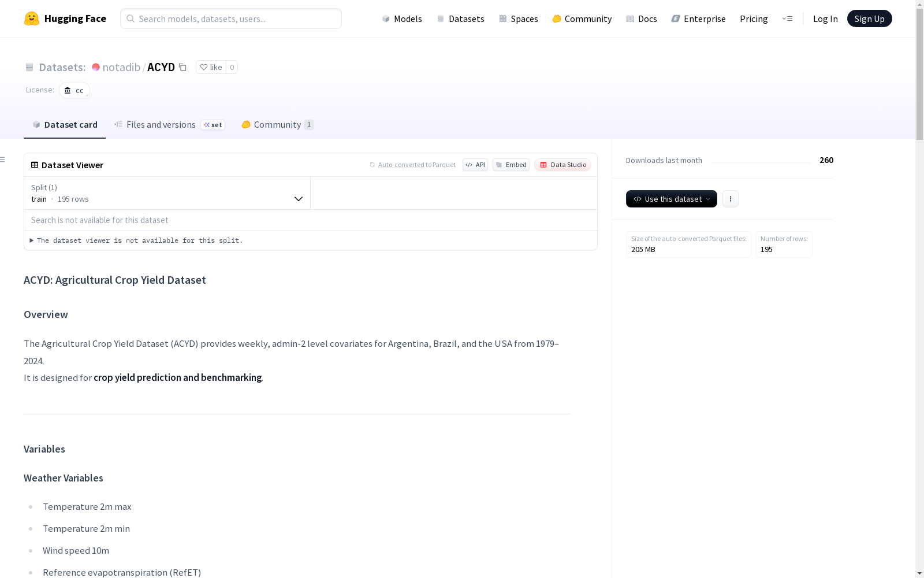Click the scrollbar down arrow
The width and height of the screenshot is (924, 578).
click(x=919, y=573)
